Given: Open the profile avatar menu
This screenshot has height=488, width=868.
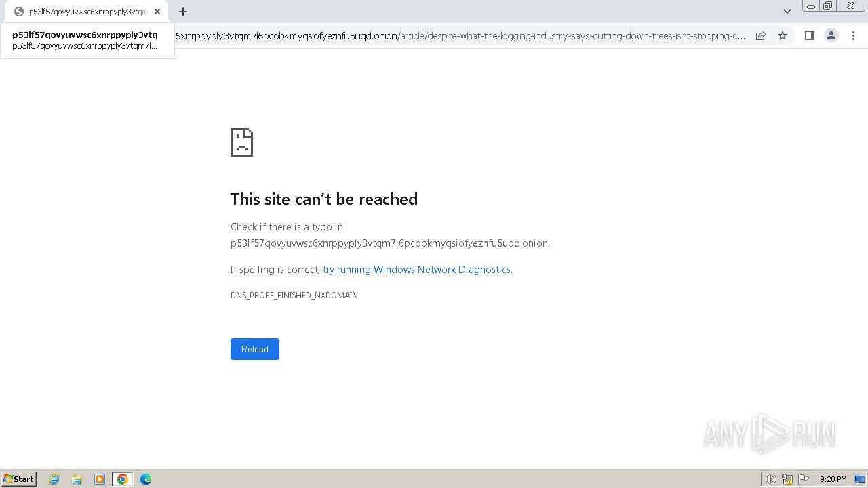Looking at the screenshot, I should click(831, 36).
